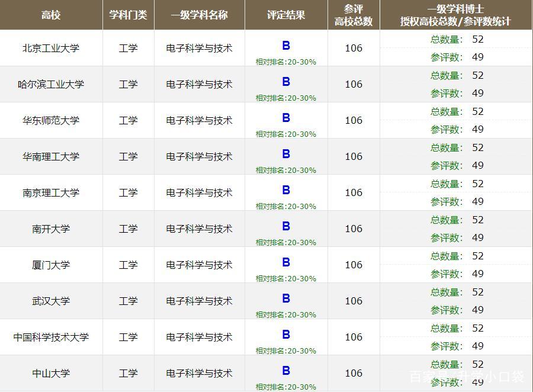Click the "106" value in 南京理工大学 row
533x392 pixels.
pyautogui.click(x=354, y=192)
